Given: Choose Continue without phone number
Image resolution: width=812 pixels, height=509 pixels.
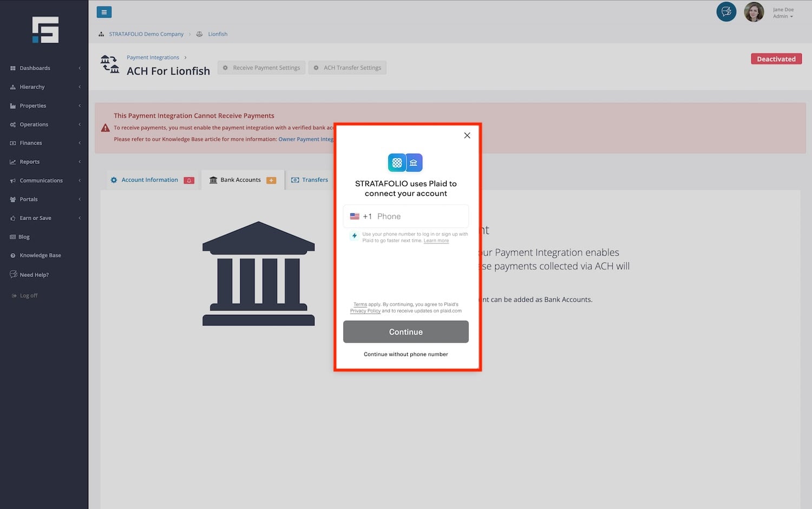Looking at the screenshot, I should tap(405, 354).
